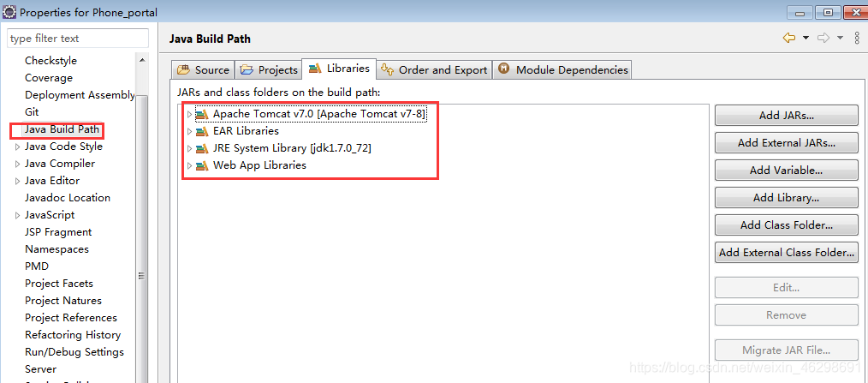Click the back navigation arrow icon

tap(789, 38)
